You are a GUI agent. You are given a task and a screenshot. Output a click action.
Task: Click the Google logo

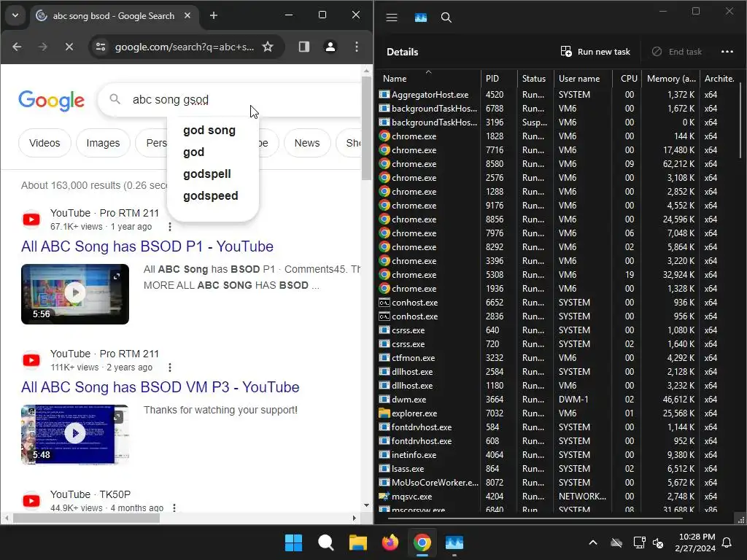52,100
